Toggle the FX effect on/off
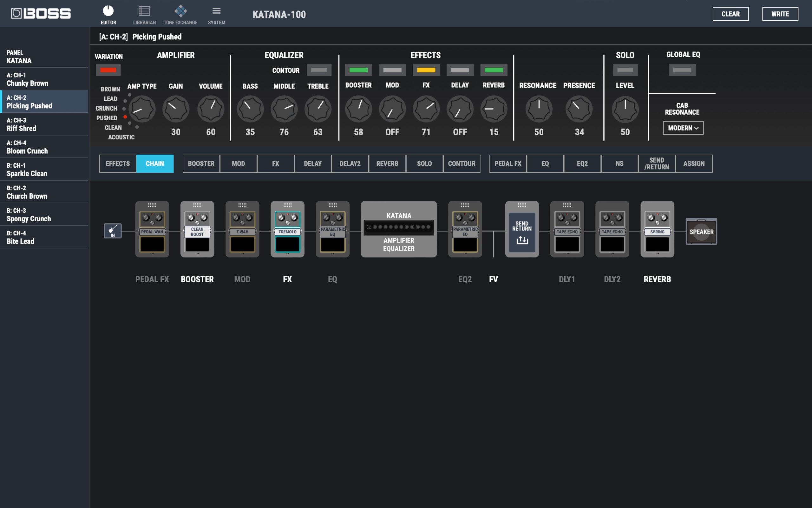Image resolution: width=812 pixels, height=508 pixels. tap(426, 70)
